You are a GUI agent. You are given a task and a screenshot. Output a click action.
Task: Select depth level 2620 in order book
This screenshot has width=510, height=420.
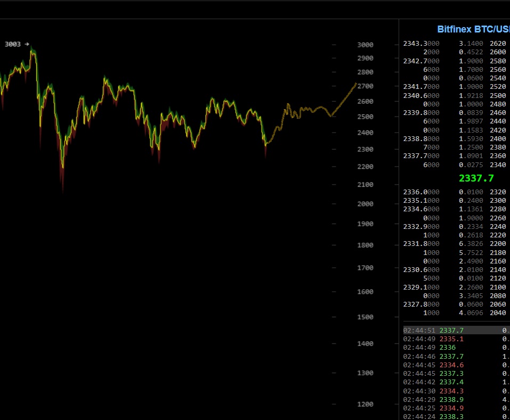point(498,44)
